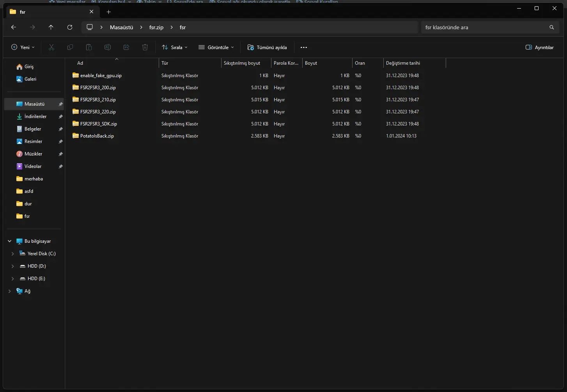Select enable_fake_gpu.zip file
This screenshot has height=392, width=567.
point(97,76)
